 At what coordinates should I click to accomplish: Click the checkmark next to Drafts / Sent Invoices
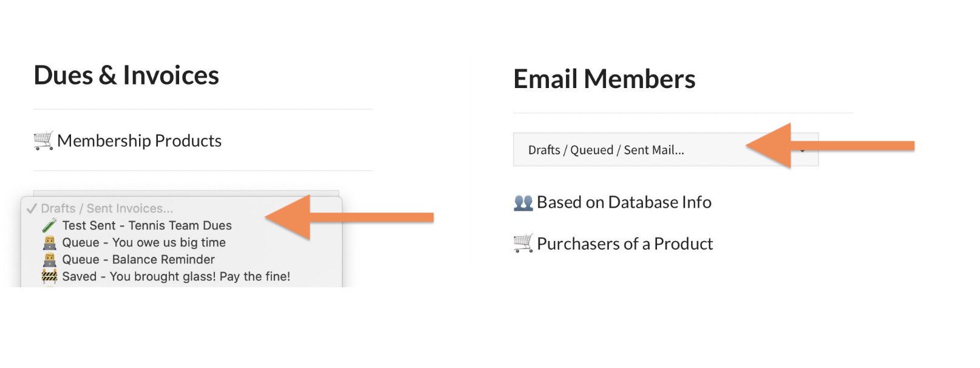click(x=32, y=208)
